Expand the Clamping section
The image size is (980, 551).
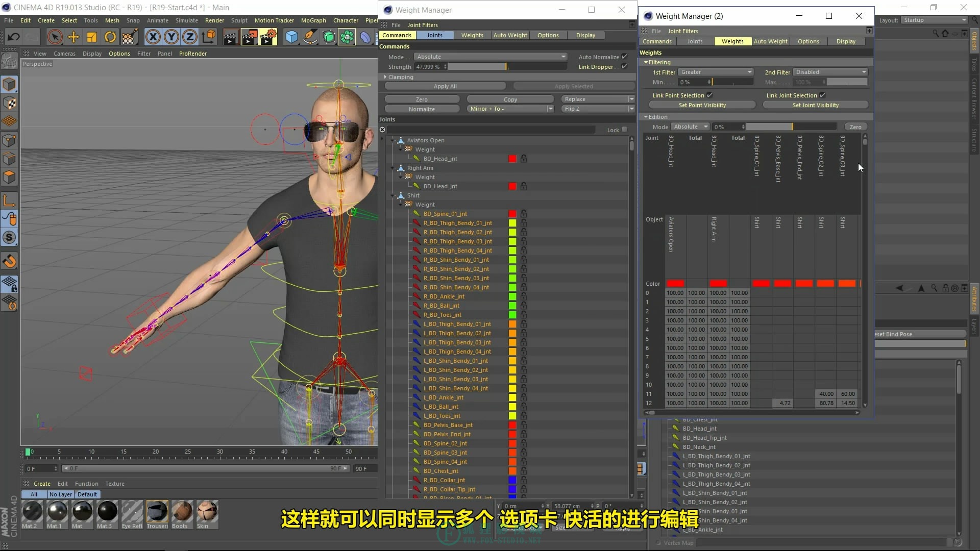(385, 77)
